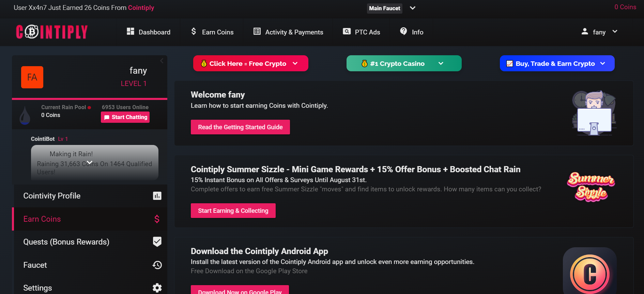Click the CointiBot username
This screenshot has width=644, height=294.
click(43, 139)
